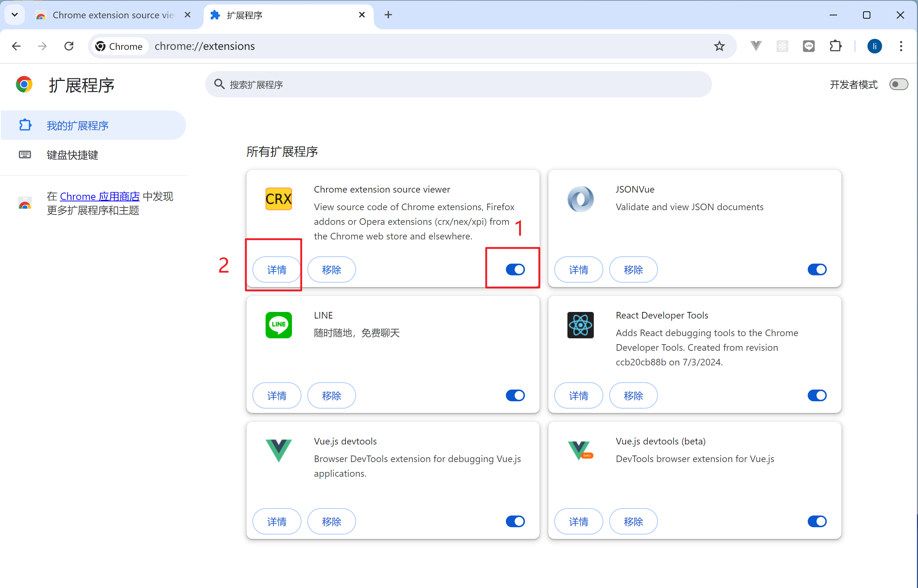Click 移除 for LINE extension
918x588 pixels.
click(x=331, y=395)
